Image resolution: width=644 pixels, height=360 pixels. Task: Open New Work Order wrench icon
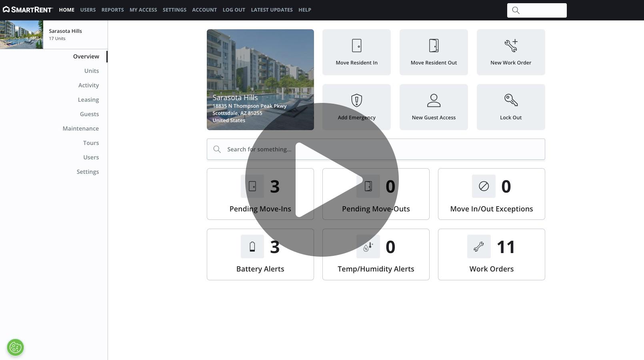coord(511,46)
